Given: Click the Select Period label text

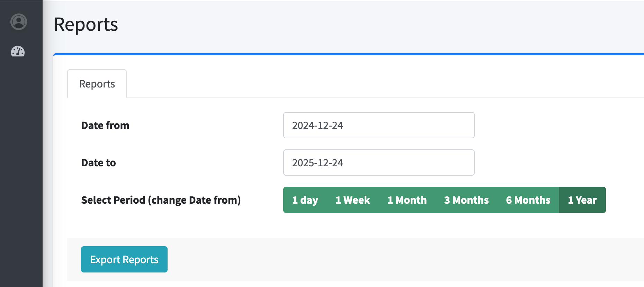Looking at the screenshot, I should point(161,200).
